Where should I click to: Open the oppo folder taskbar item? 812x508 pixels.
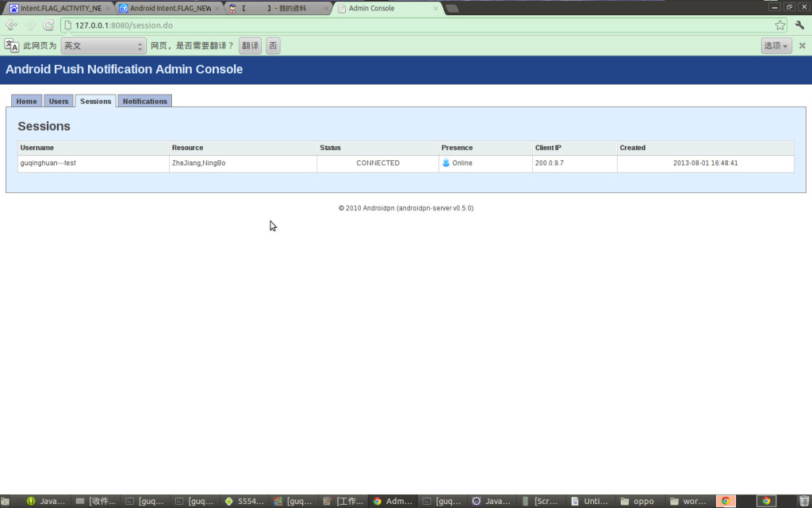tap(638, 502)
